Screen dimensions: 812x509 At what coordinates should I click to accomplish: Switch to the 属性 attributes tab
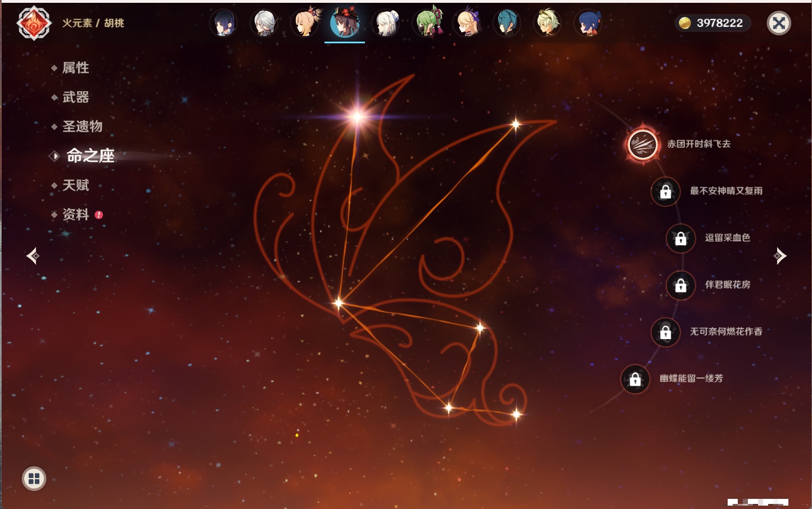coord(75,68)
